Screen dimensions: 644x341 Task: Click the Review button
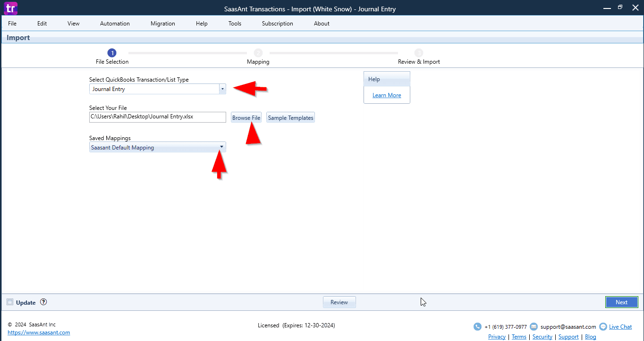click(339, 302)
